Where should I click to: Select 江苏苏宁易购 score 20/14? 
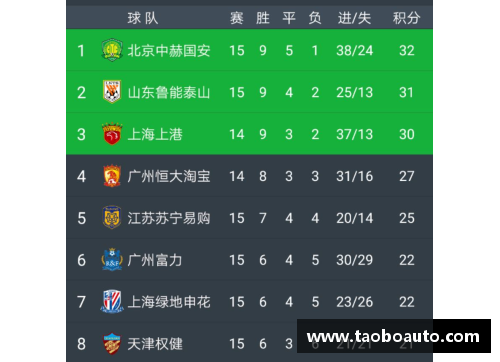click(x=354, y=218)
